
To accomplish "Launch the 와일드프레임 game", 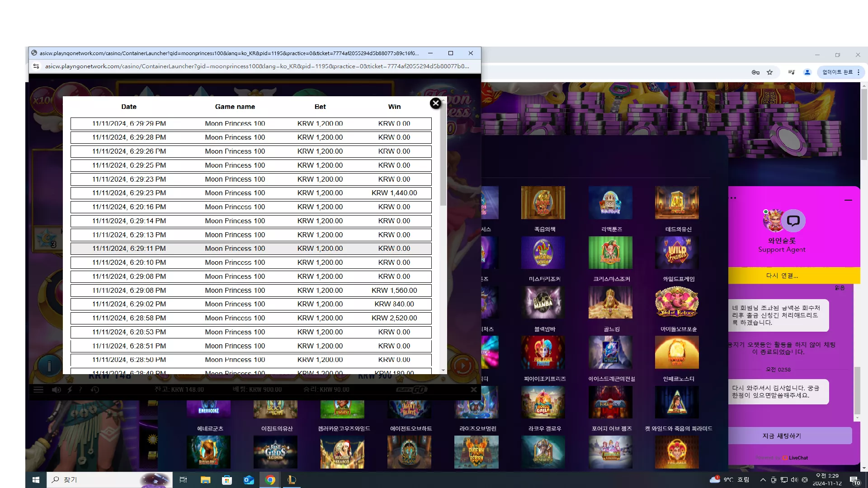I will point(677,253).
